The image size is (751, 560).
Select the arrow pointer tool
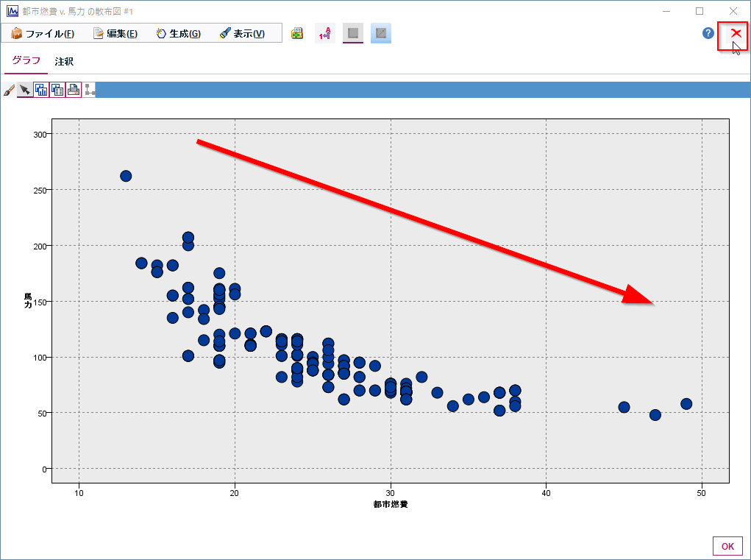25,90
